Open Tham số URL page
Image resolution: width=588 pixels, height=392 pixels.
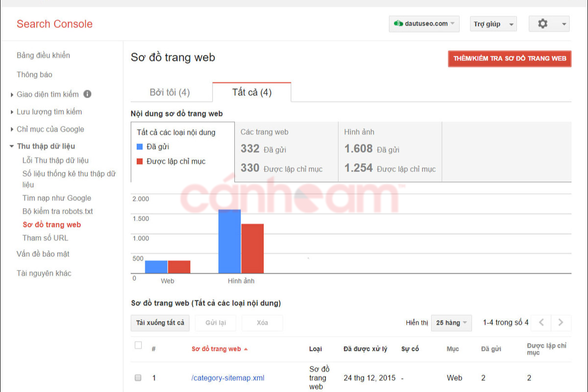coord(45,238)
